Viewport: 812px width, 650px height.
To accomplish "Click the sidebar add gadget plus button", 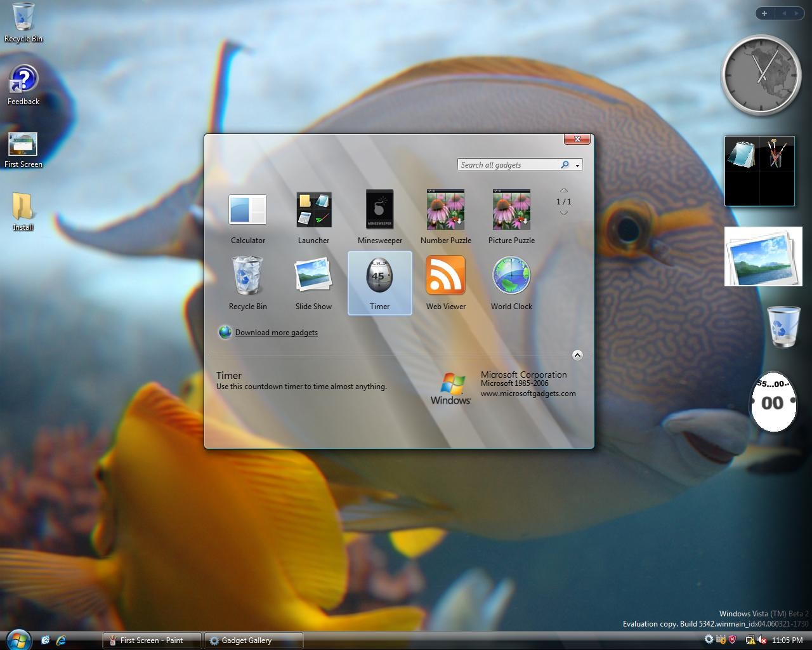I will [764, 13].
